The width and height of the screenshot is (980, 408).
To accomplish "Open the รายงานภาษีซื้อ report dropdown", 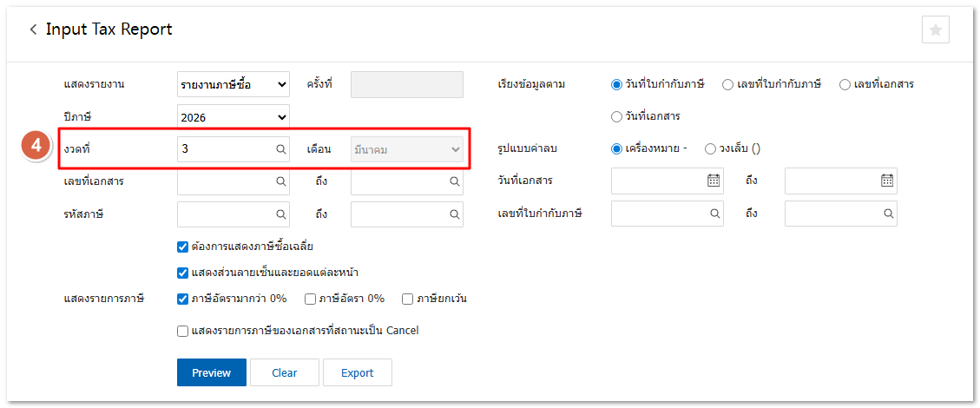I will point(233,84).
